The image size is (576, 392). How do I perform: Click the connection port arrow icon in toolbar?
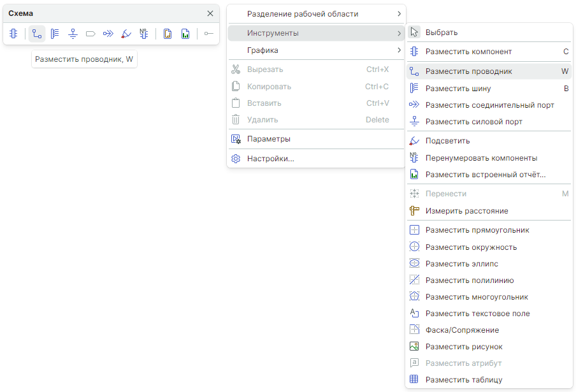[x=108, y=34]
